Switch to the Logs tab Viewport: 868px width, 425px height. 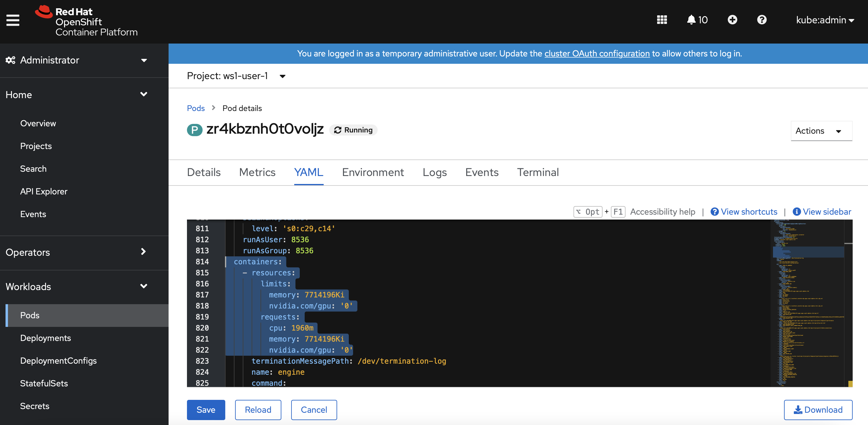tap(434, 173)
